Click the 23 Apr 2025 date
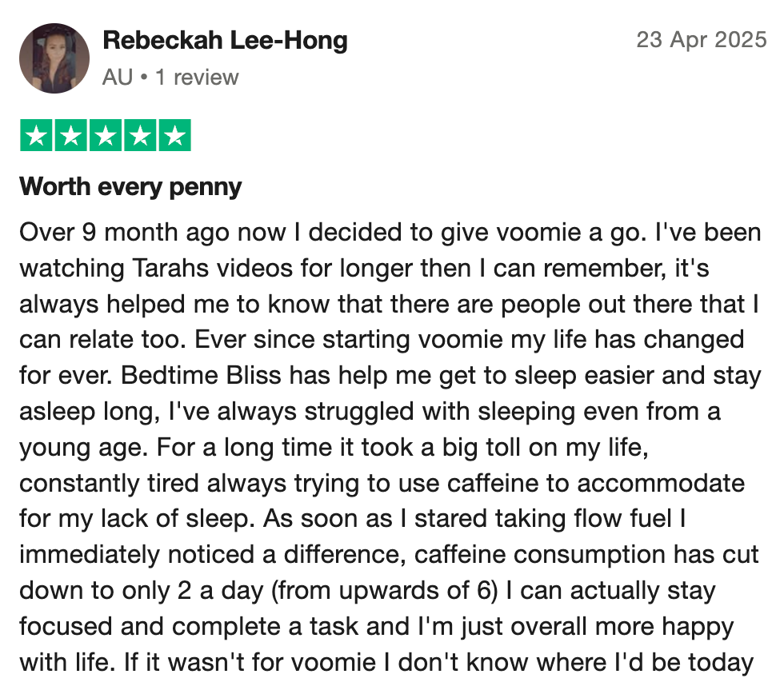This screenshot has width=784, height=694. tap(701, 40)
